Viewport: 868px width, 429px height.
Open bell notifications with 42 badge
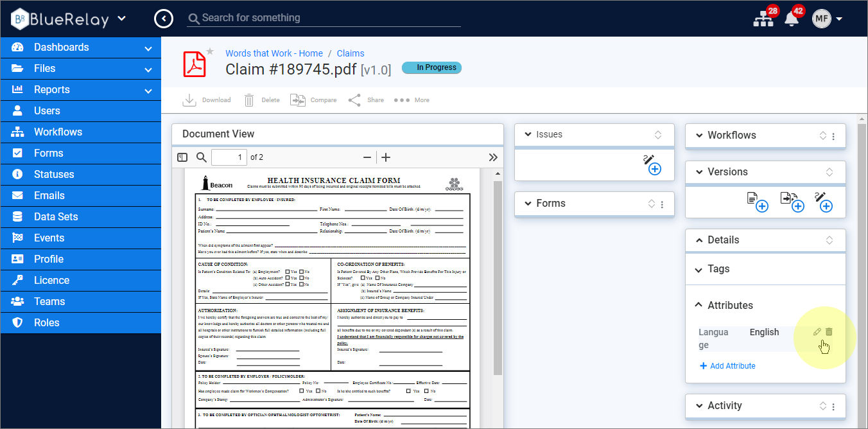pos(792,18)
